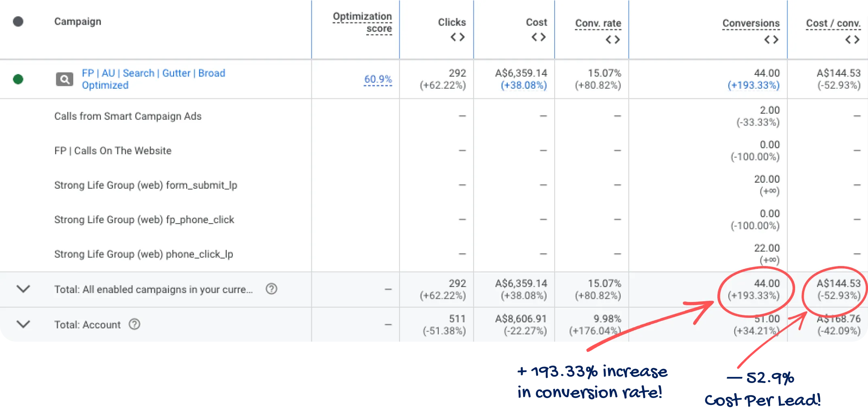
Task: Select the Calls from Smart Campaign Ads row
Action: pyautogui.click(x=128, y=116)
